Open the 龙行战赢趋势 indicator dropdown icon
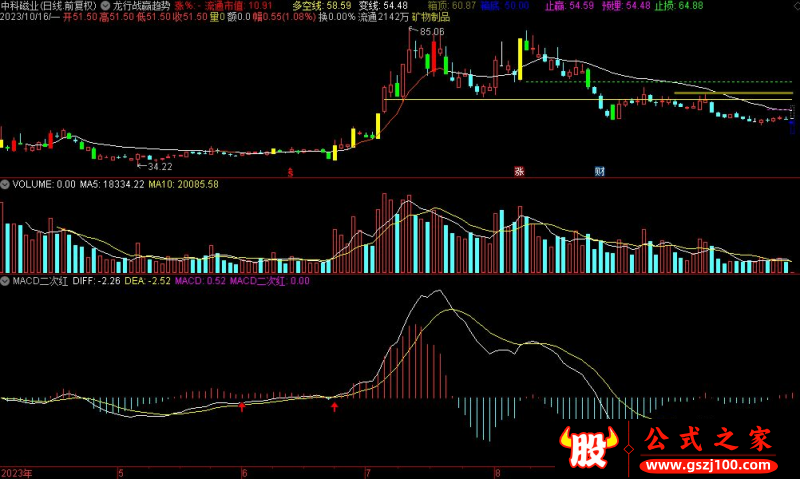The width and height of the screenshot is (800, 479). click(x=105, y=6)
